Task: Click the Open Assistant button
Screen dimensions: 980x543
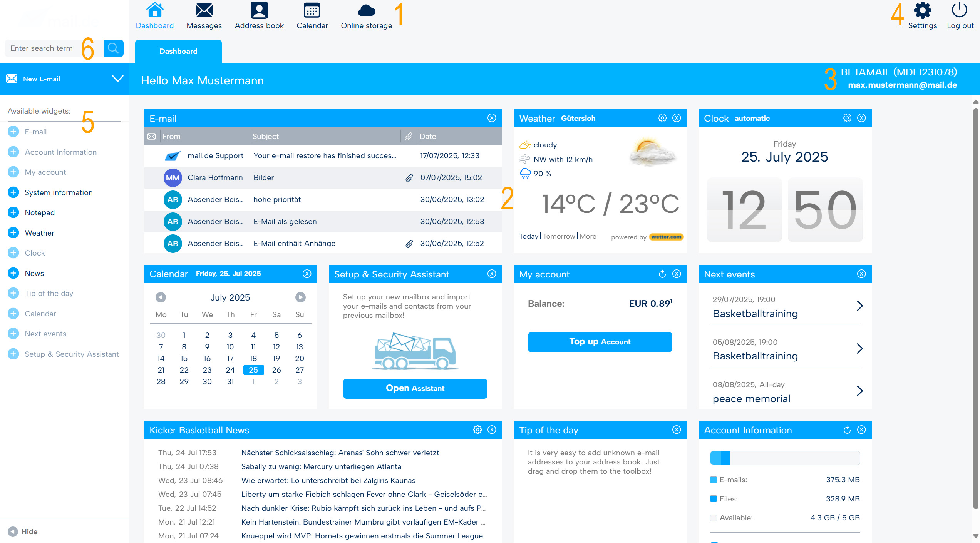Action: coord(415,388)
